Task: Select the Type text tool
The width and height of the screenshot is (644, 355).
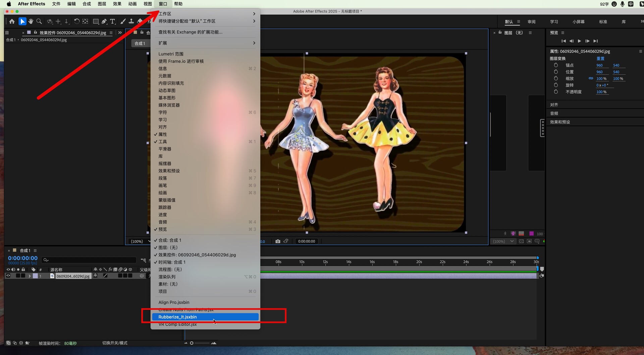Action: click(113, 21)
